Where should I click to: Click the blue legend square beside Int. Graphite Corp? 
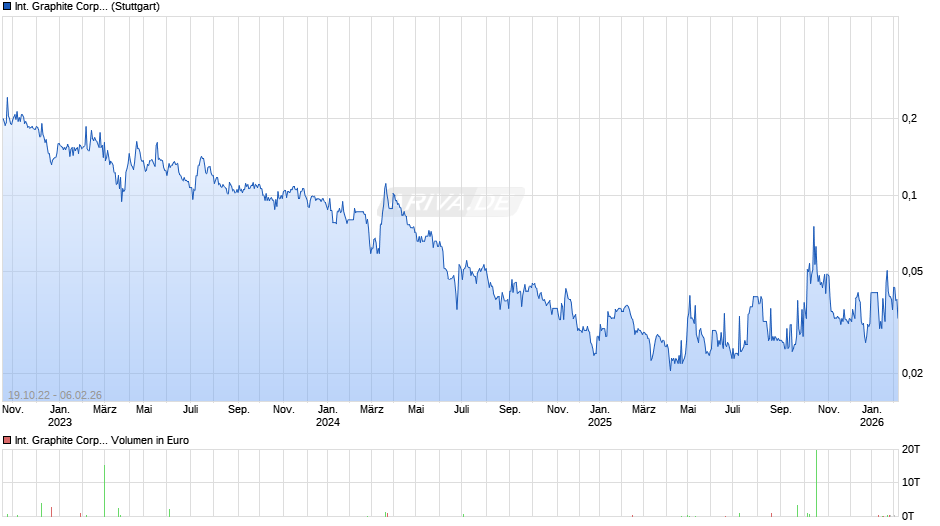(7, 7)
